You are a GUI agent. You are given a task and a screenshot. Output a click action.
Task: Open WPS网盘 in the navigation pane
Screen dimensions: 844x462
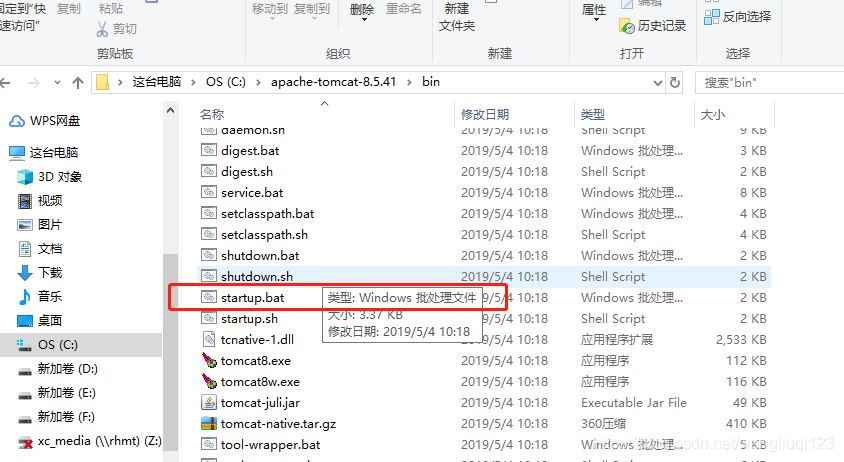pos(45,121)
